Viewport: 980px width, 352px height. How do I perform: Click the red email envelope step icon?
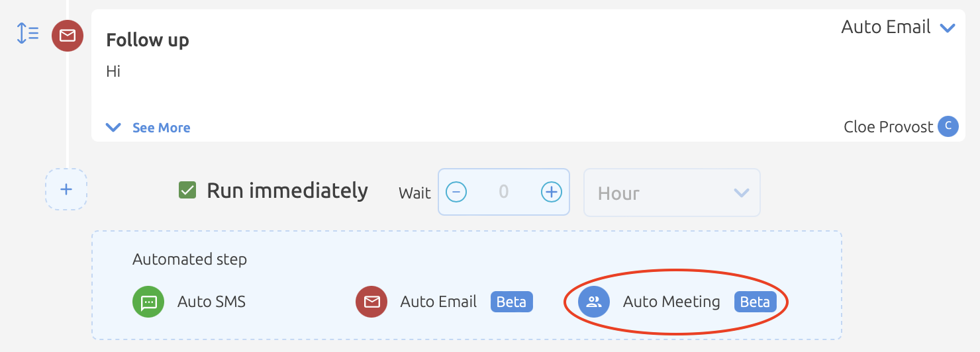point(68,36)
